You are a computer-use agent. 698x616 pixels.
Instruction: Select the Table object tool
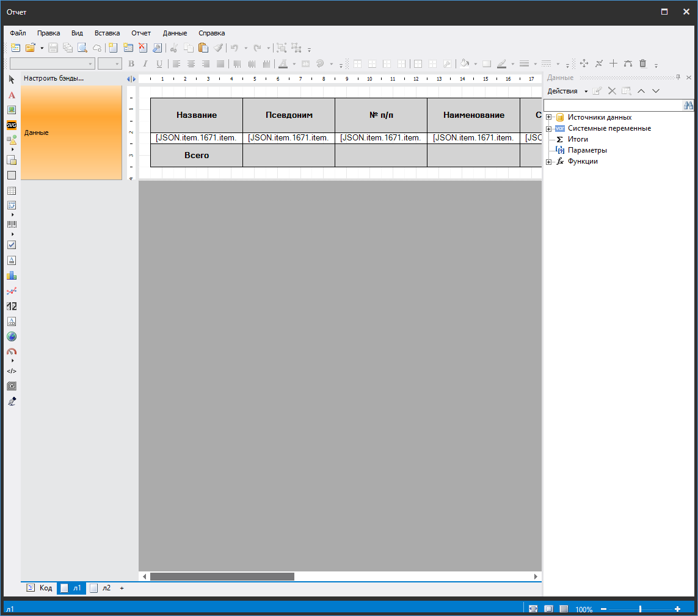pyautogui.click(x=12, y=191)
